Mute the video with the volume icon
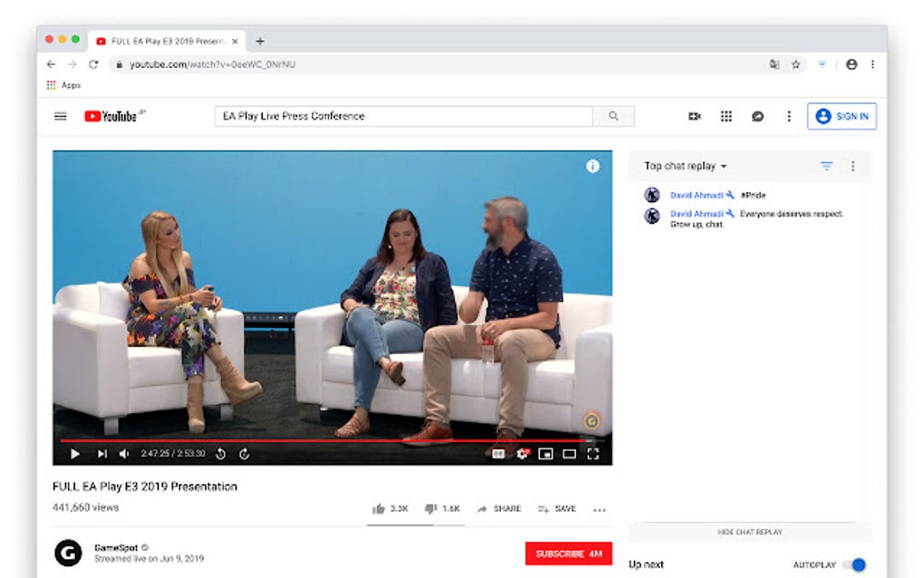The height and width of the screenshot is (578, 924). tap(123, 453)
